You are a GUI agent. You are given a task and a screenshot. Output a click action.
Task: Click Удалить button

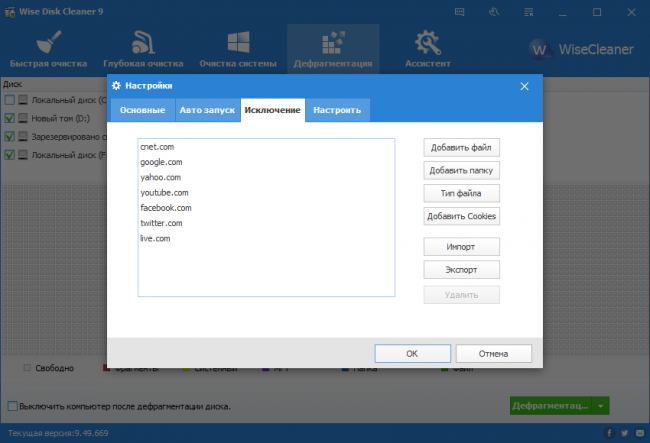coord(461,295)
